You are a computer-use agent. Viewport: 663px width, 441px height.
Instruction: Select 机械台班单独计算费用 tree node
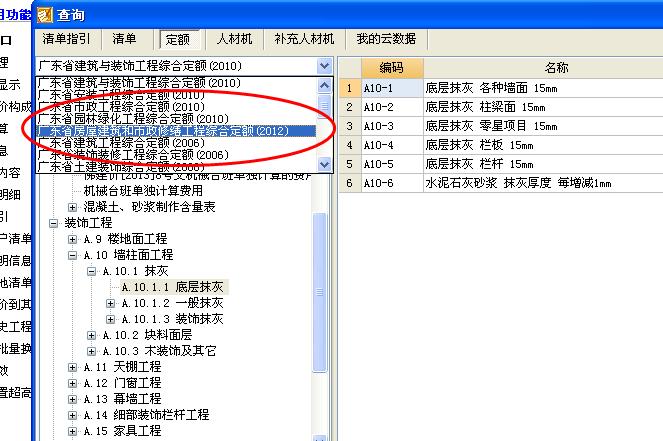[143, 191]
